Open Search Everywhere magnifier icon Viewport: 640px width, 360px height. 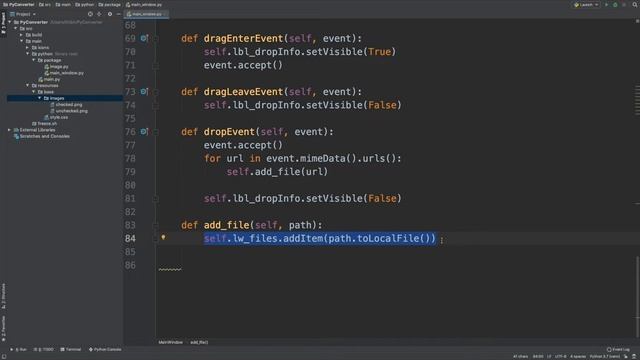coord(635,5)
